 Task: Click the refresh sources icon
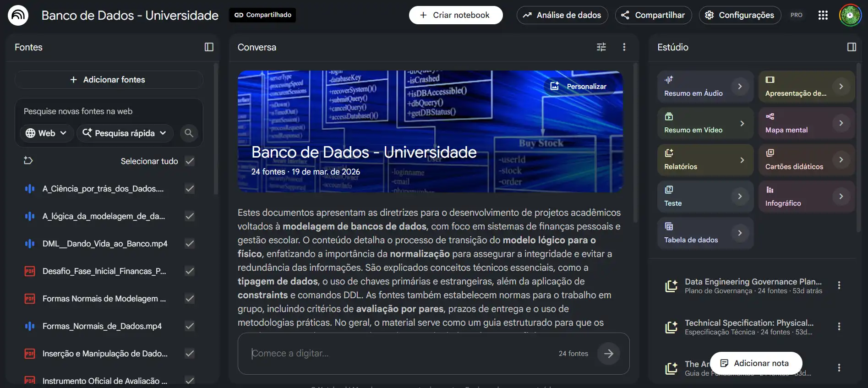[28, 161]
